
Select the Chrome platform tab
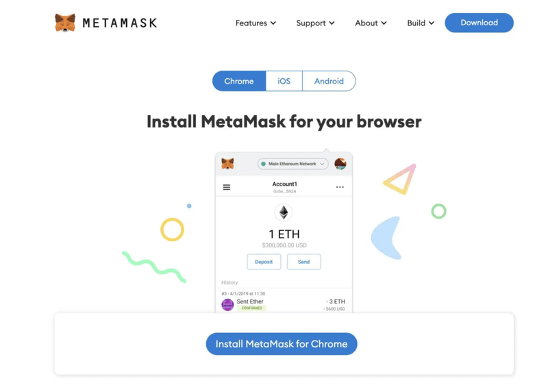click(239, 81)
